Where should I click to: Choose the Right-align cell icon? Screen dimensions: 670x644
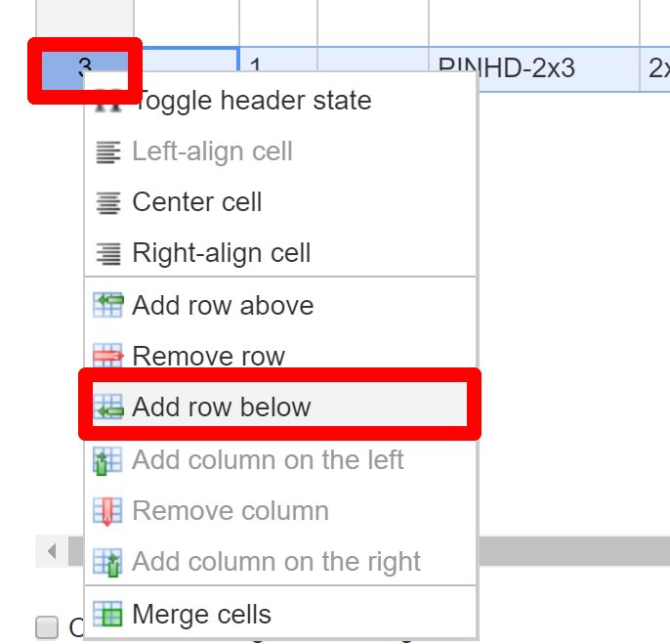click(107, 253)
